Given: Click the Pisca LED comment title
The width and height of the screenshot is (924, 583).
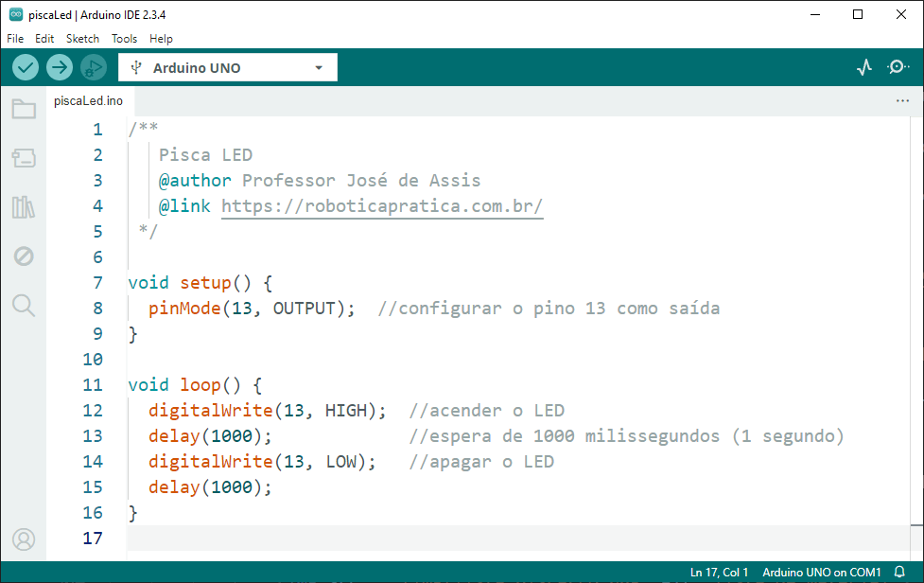Looking at the screenshot, I should 205,154.
